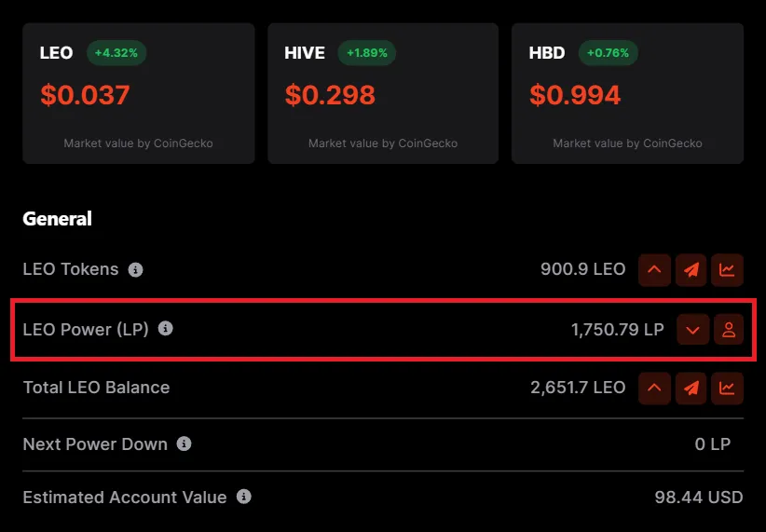766x532 pixels.
Task: Open info icon next to LEO Tokens
Action: point(135,269)
